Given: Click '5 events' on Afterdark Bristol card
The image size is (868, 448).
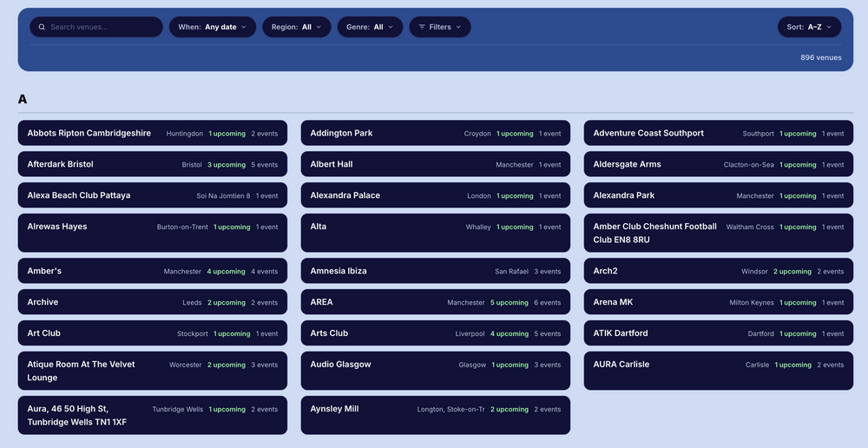Looking at the screenshot, I should (265, 165).
